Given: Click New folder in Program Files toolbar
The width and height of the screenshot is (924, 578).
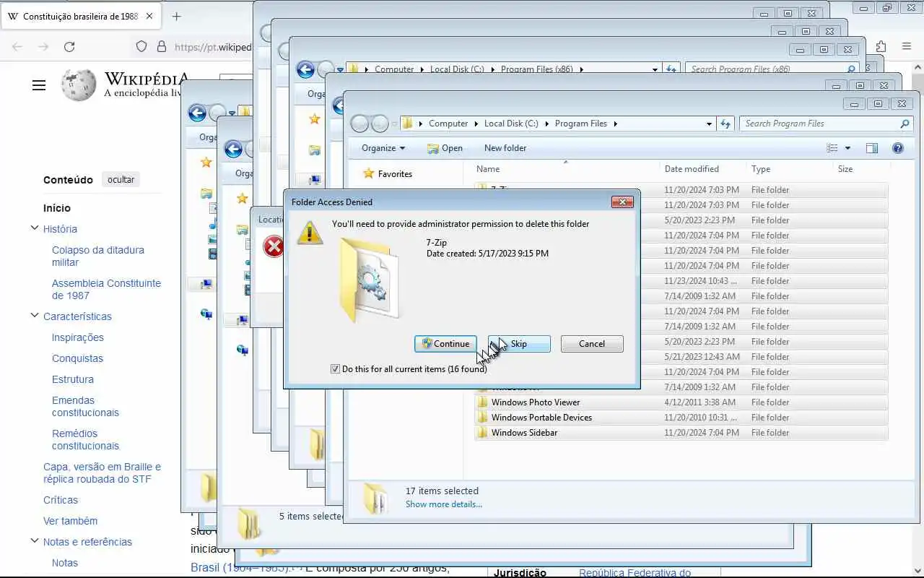Looking at the screenshot, I should click(505, 148).
